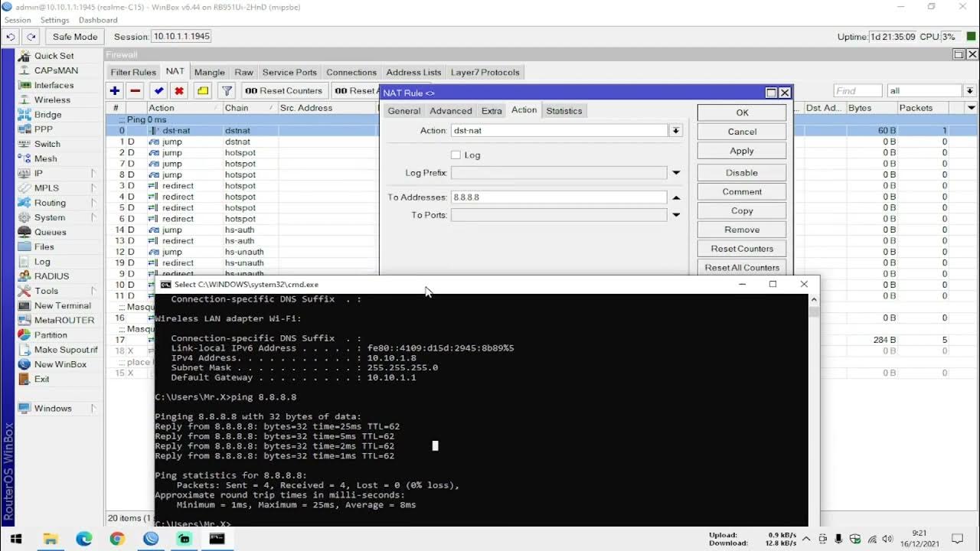
Task: Click Exit in the sidebar
Action: point(41,379)
